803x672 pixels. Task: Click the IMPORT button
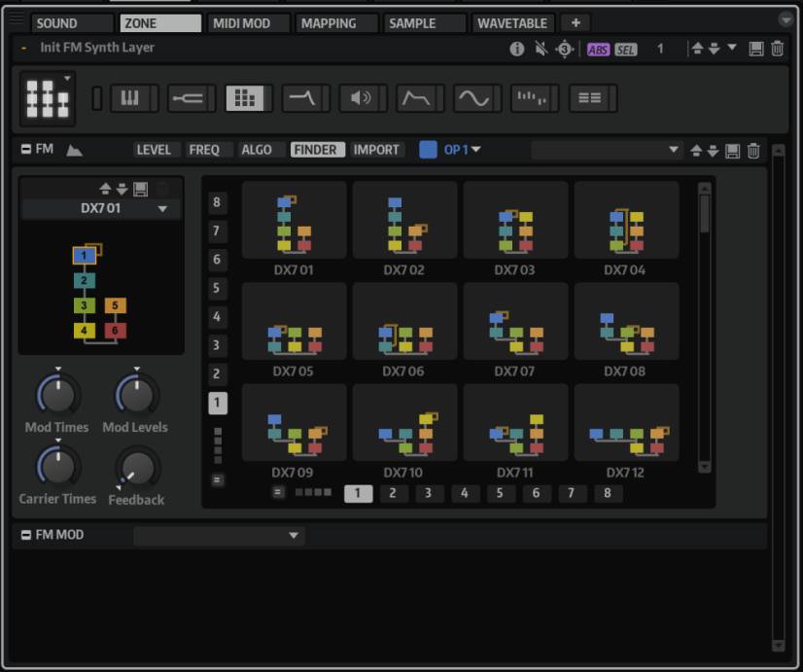pyautogui.click(x=376, y=150)
